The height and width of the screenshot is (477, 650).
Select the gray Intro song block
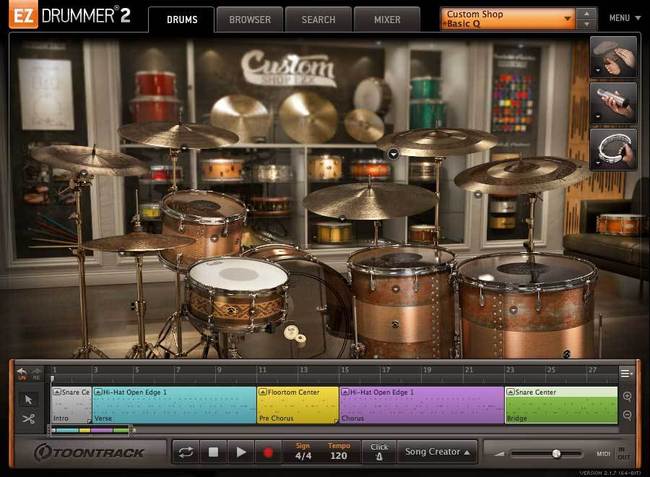click(x=71, y=405)
